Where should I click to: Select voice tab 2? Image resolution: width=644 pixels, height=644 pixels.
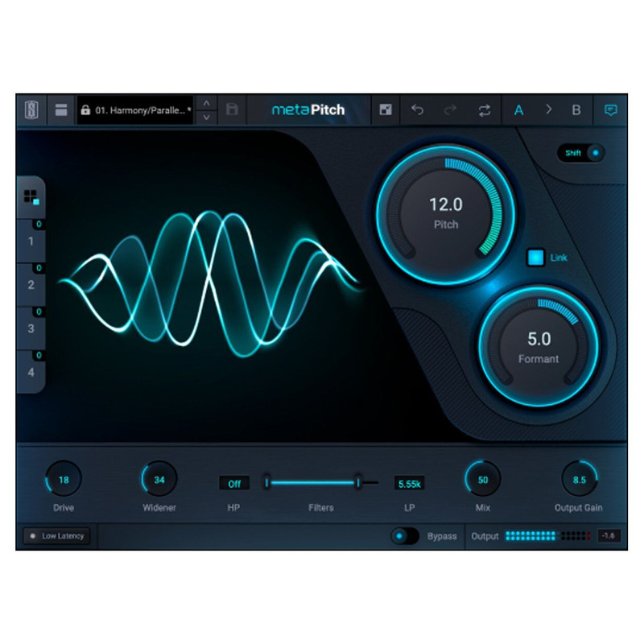[x=31, y=285]
